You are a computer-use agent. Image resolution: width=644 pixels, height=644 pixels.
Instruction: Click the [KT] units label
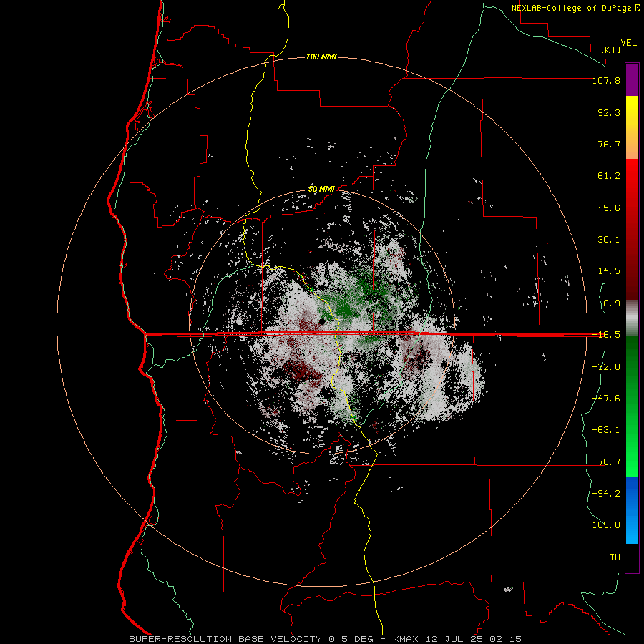click(x=611, y=49)
